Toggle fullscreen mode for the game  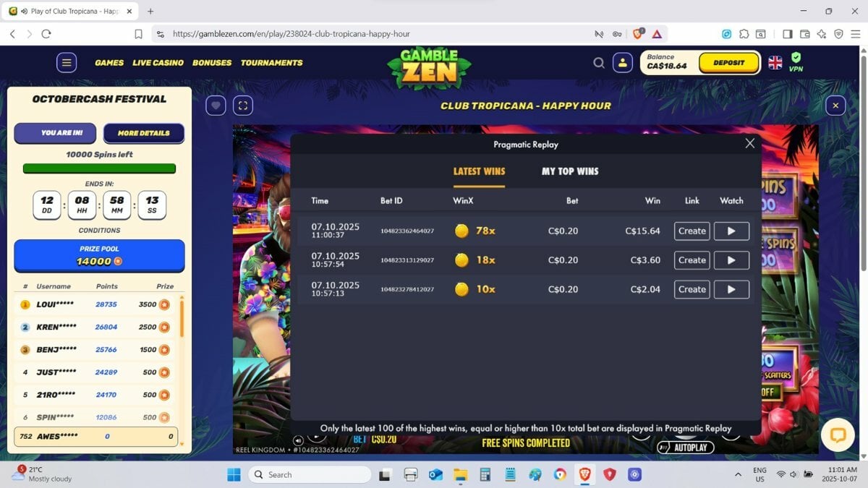(x=243, y=106)
